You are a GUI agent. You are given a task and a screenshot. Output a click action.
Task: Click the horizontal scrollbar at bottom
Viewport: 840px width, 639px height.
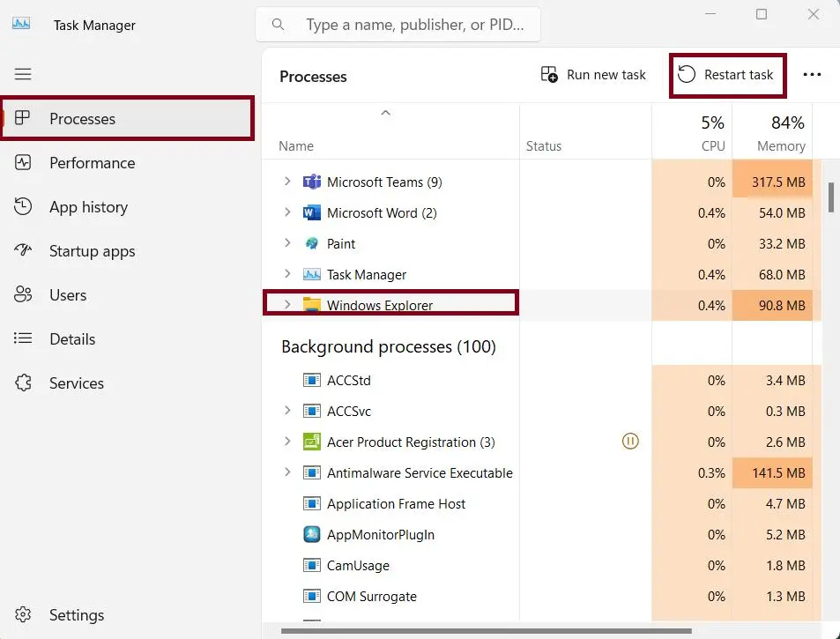point(487,631)
